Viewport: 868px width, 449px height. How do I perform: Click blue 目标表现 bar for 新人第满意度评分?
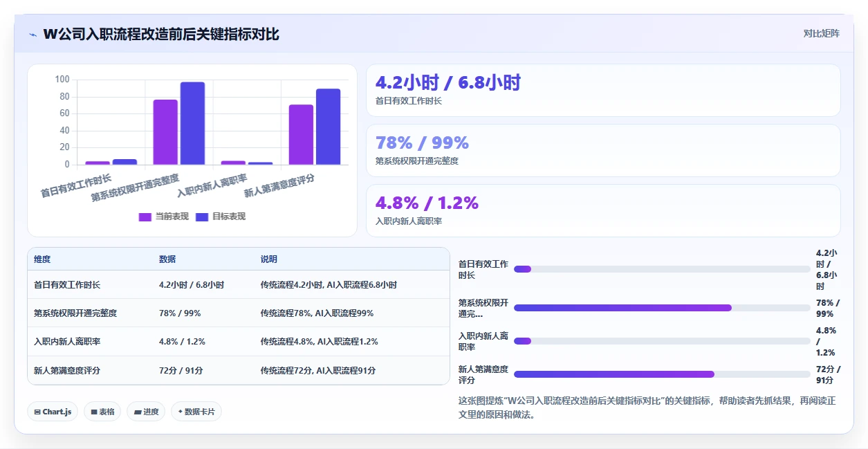(x=329, y=127)
